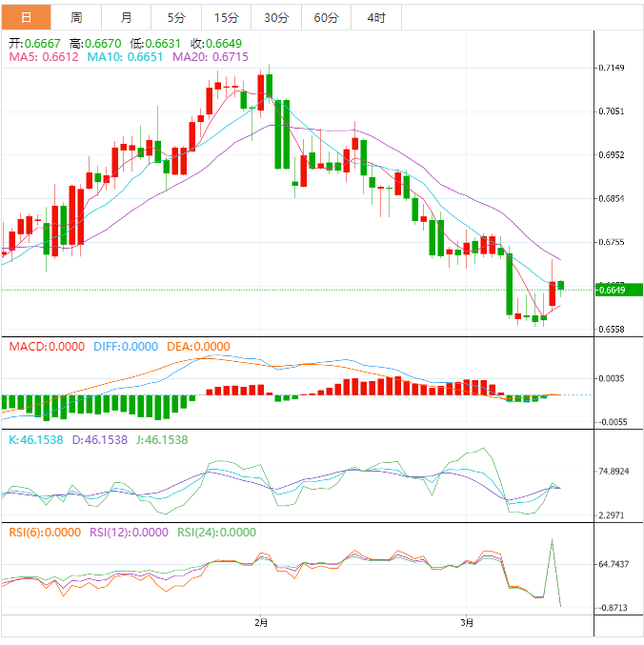Select the 30分 interval tab
The height and width of the screenshot is (645, 644).
276,17
